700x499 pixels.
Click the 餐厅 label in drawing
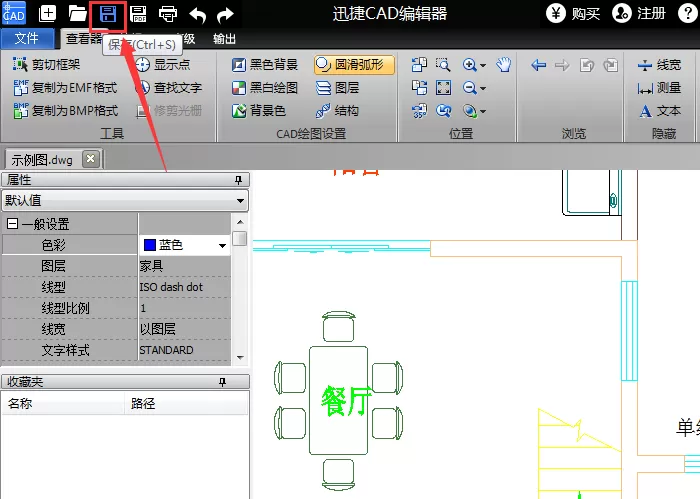tap(346, 401)
